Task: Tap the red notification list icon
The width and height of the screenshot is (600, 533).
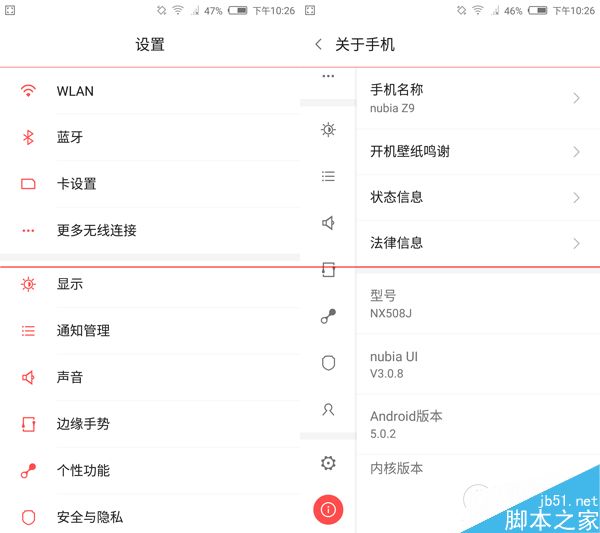Action: tap(28, 331)
